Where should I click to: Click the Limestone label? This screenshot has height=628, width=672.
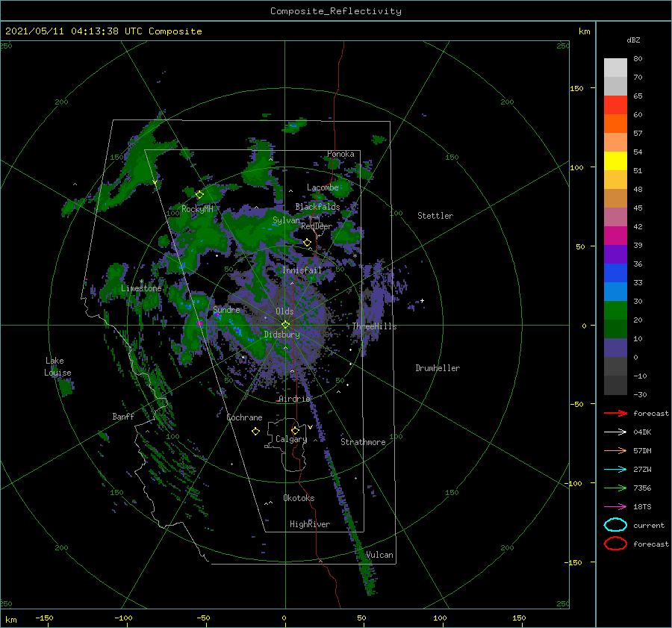pyautogui.click(x=141, y=288)
